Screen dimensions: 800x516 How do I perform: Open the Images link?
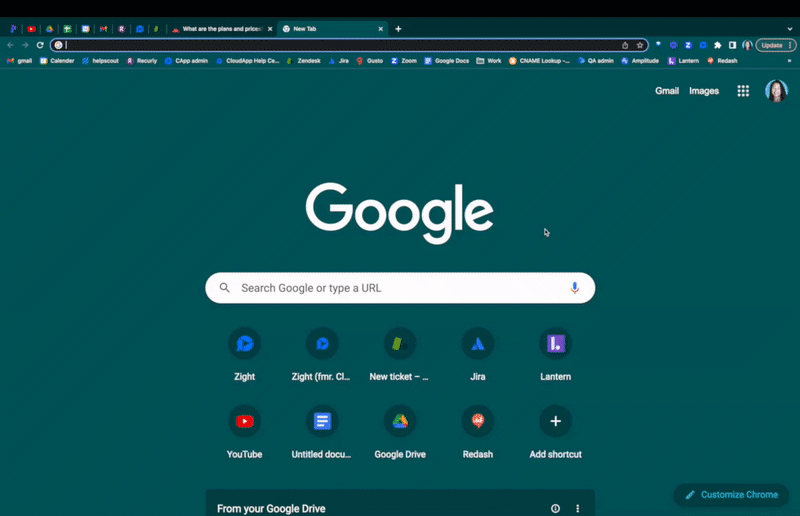704,91
